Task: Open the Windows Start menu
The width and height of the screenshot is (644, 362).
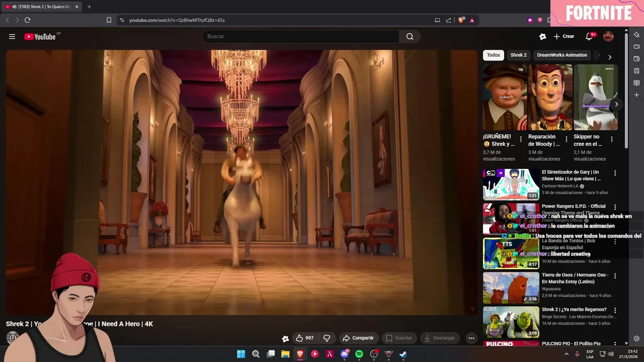Action: [241, 354]
